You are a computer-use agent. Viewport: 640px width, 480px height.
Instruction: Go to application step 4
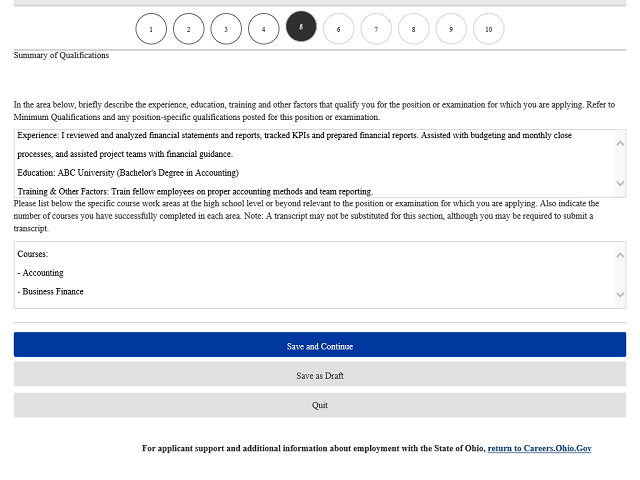(x=264, y=29)
